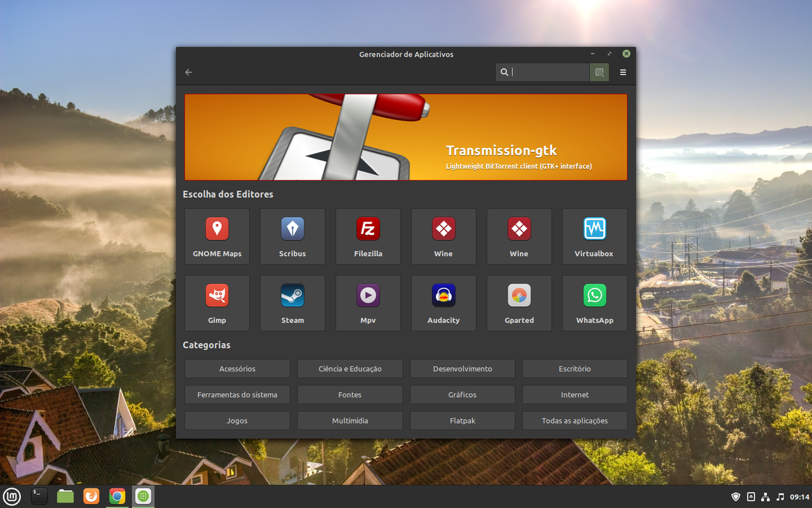
Task: Open the Filezilla app tile
Action: pyautogui.click(x=368, y=236)
